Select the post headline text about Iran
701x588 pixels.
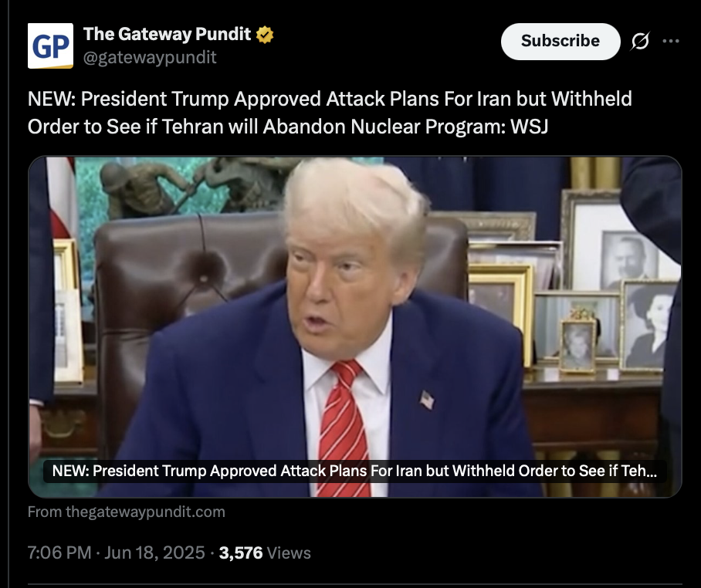click(330, 113)
